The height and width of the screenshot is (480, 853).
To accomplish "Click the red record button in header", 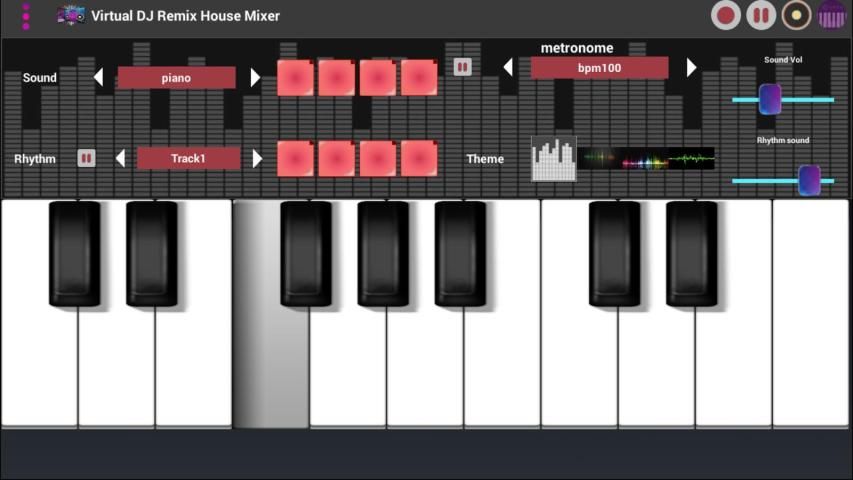I will tap(726, 15).
